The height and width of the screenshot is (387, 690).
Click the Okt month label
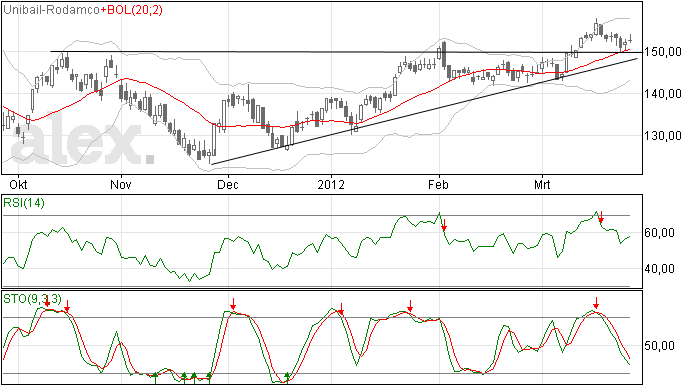[x=18, y=184]
